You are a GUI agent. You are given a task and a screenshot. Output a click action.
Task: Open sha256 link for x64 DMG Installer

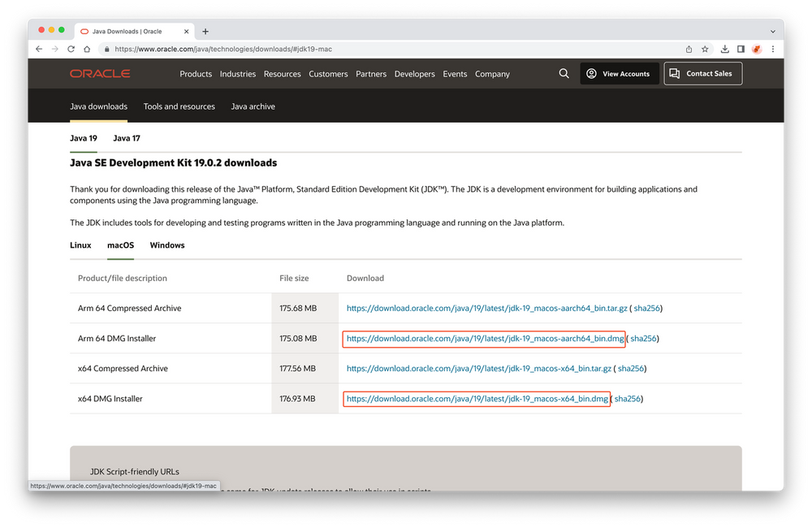click(628, 399)
